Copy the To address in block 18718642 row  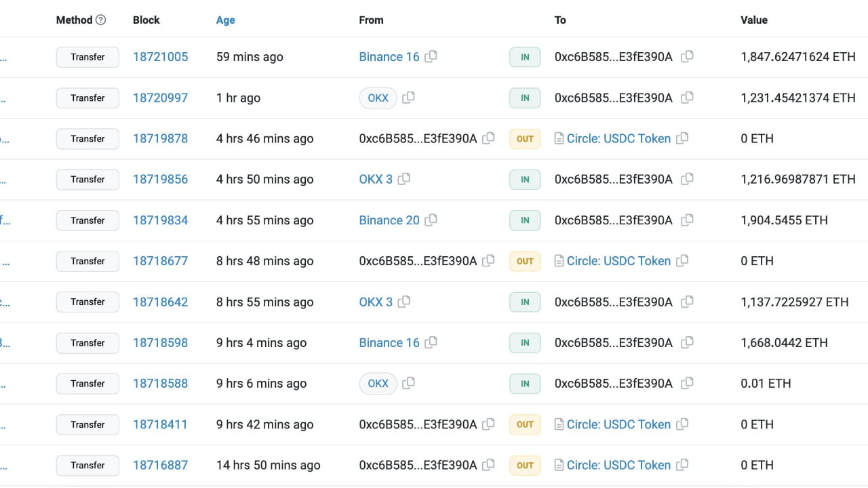pyautogui.click(x=687, y=302)
